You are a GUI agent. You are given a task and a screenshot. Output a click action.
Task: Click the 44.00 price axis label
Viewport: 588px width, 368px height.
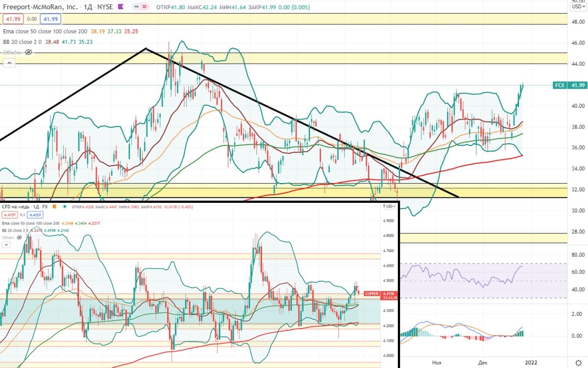coord(577,64)
